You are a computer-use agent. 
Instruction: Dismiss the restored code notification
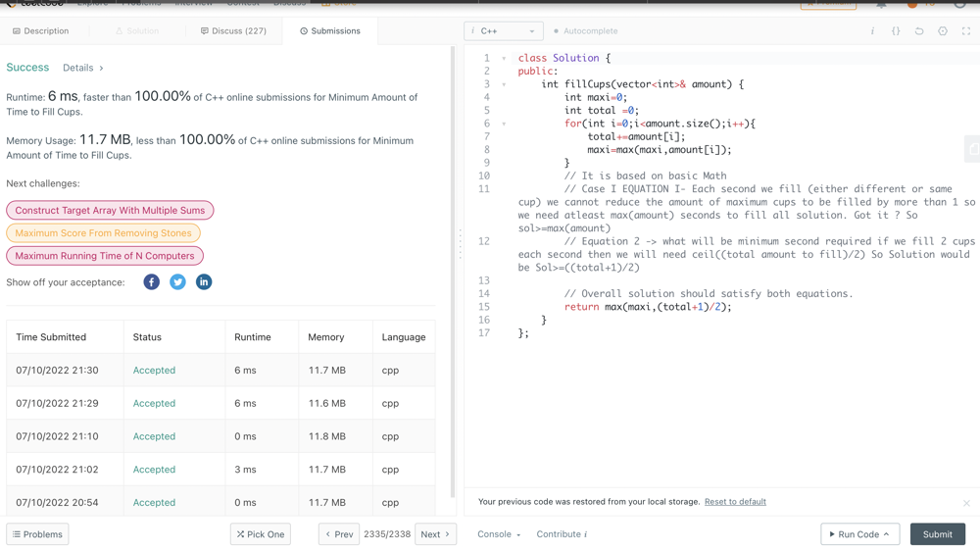click(x=966, y=503)
